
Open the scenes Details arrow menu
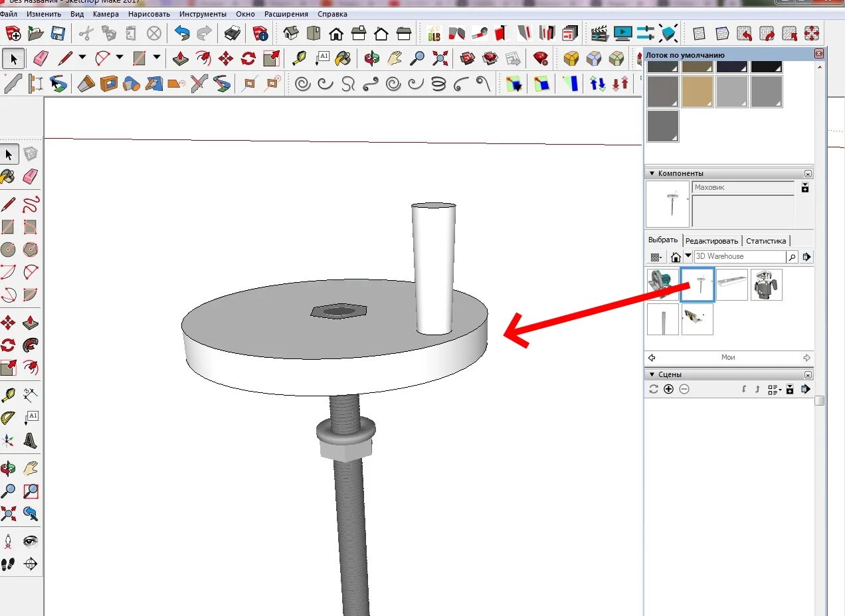[806, 389]
